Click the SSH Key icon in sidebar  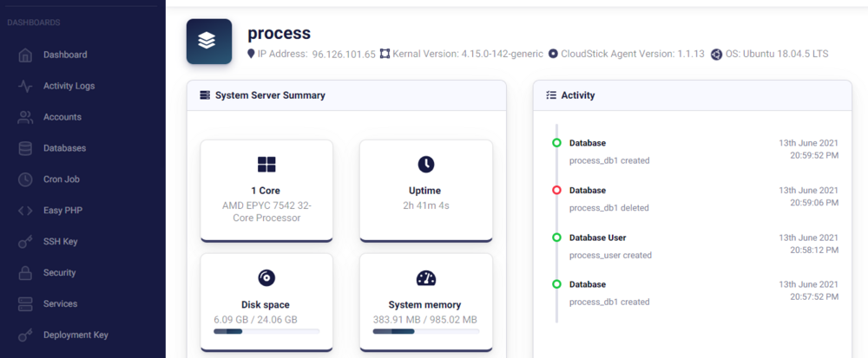[26, 242]
